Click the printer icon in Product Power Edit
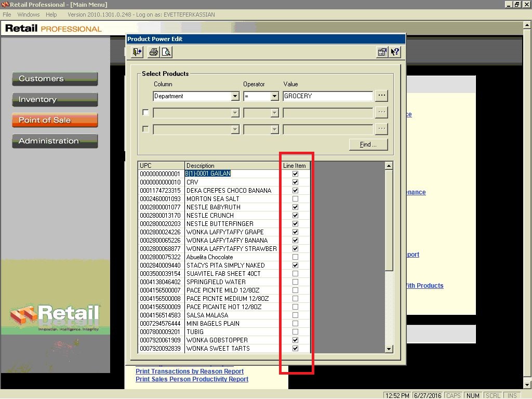The height and width of the screenshot is (399, 532). 154,52
